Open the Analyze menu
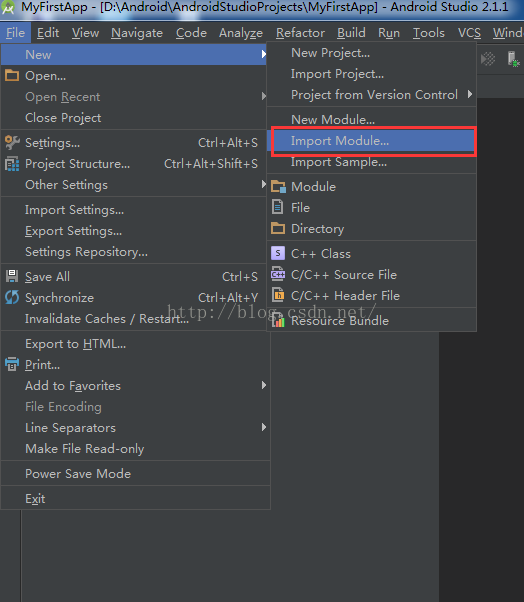Screen dimensions: 524x602 [241, 33]
